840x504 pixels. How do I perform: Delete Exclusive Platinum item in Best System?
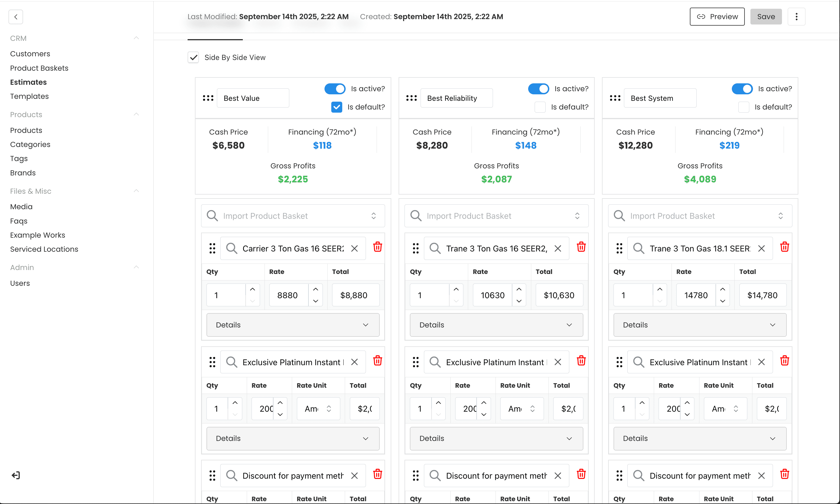point(784,361)
